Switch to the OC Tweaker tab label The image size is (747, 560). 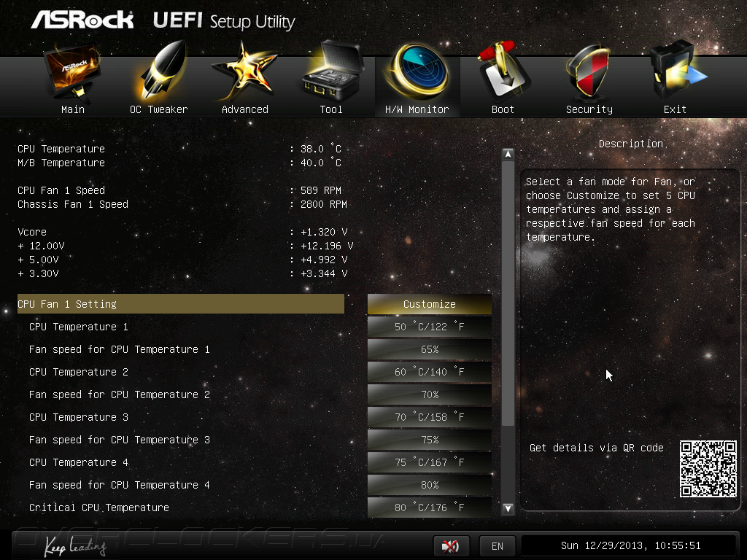158,109
